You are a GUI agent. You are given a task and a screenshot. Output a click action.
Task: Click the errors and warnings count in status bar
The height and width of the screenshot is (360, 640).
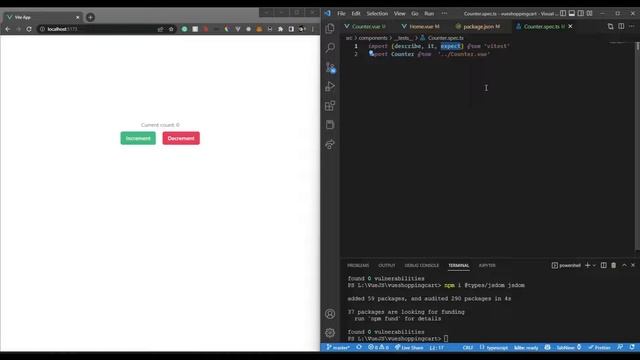[378, 347]
